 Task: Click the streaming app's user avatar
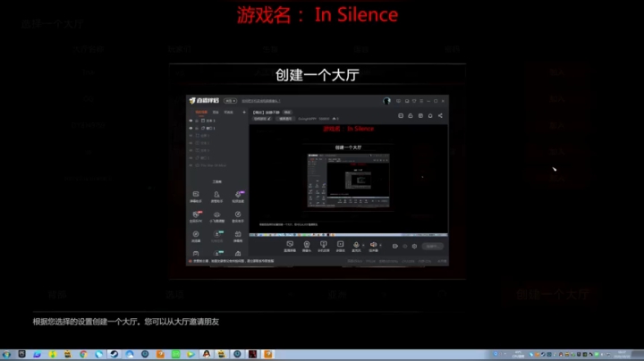click(x=386, y=101)
